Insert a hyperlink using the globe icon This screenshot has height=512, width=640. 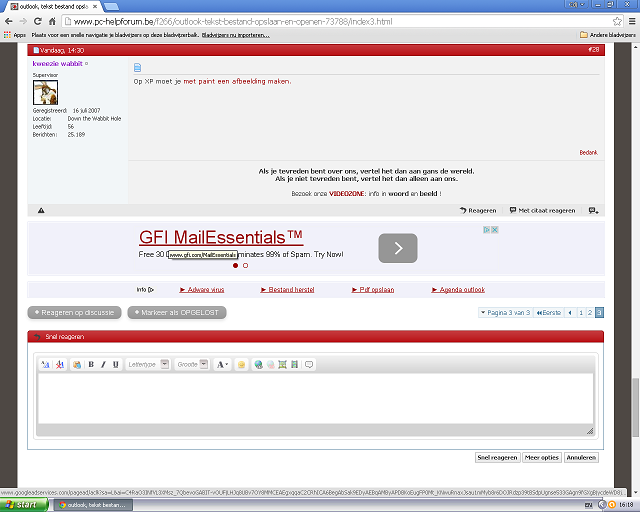point(258,364)
